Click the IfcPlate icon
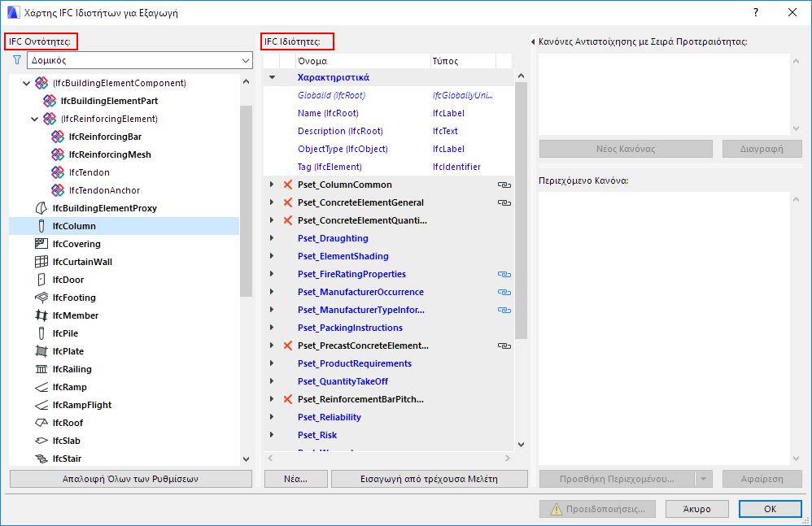Image resolution: width=812 pixels, height=526 pixels. click(41, 351)
